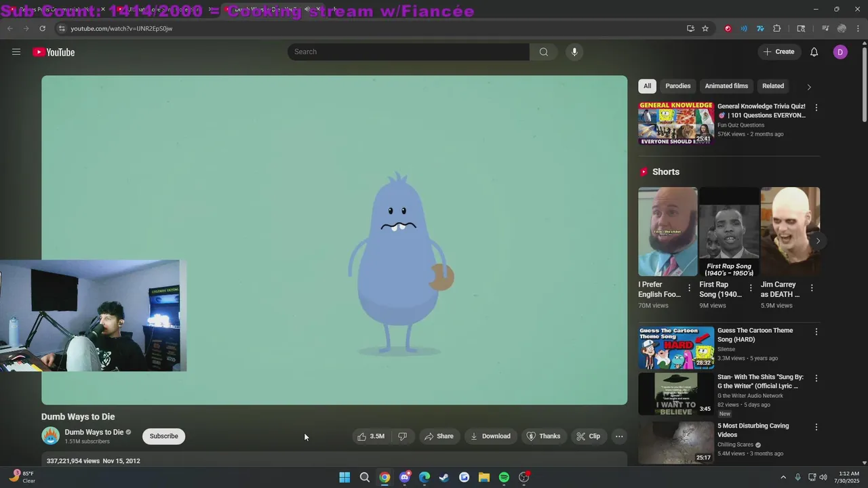This screenshot has height=488, width=868.
Task: Share the video
Action: (x=439, y=436)
